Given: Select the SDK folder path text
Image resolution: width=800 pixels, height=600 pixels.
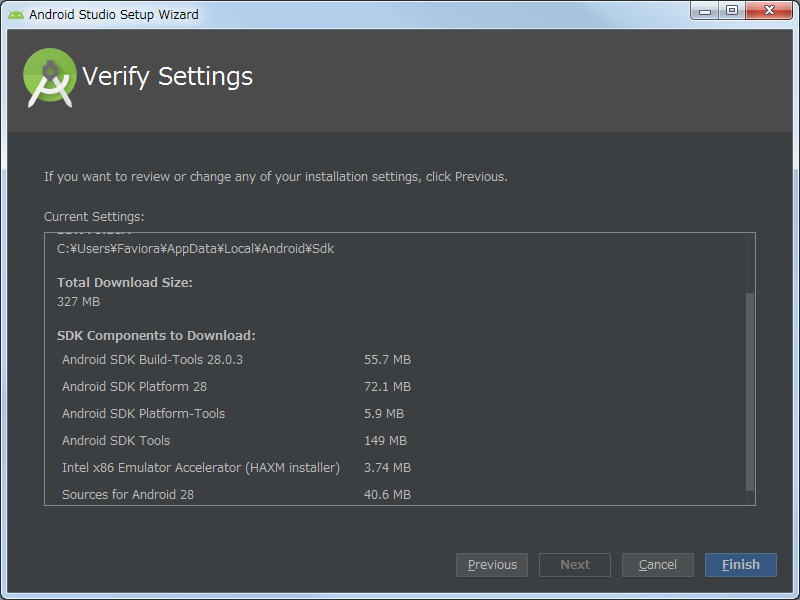Looking at the screenshot, I should (x=195, y=249).
